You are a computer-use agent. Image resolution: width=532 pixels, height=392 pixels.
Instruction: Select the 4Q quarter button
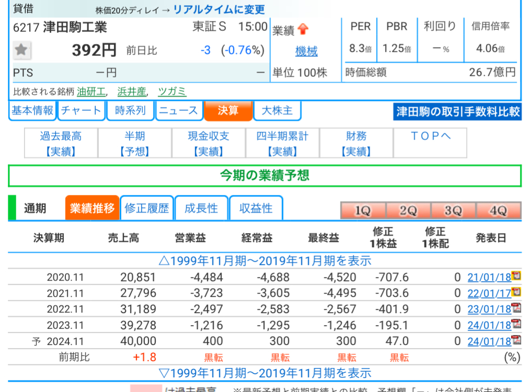pos(499,211)
